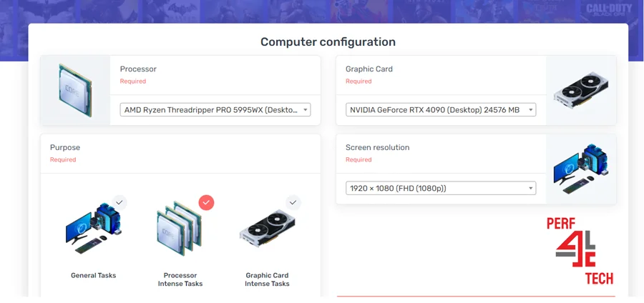Select the Graphic Card Intense Tasks checkmark

coord(293,202)
